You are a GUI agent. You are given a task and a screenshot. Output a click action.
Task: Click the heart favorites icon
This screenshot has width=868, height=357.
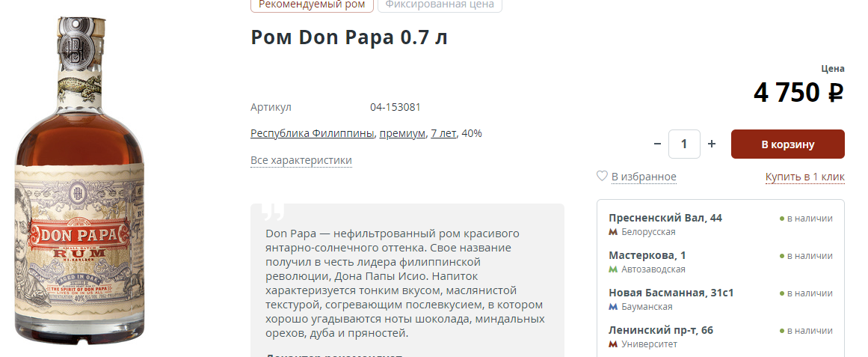[602, 177]
